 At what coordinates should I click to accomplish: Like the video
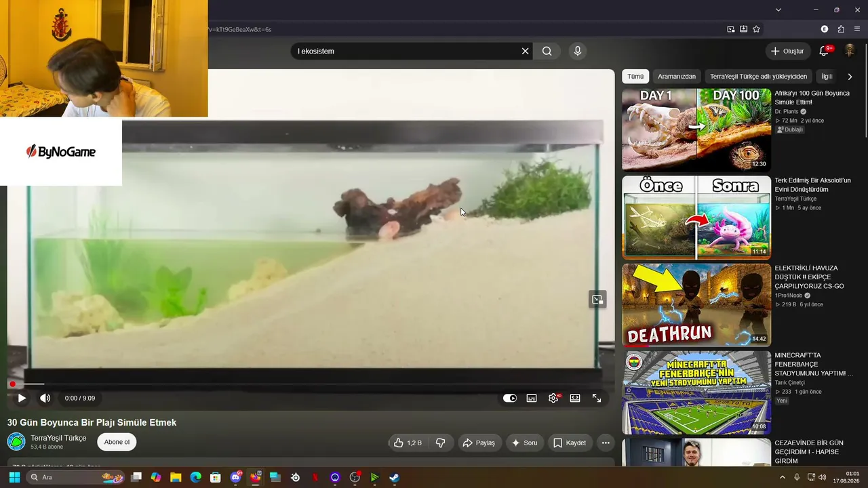(x=408, y=443)
